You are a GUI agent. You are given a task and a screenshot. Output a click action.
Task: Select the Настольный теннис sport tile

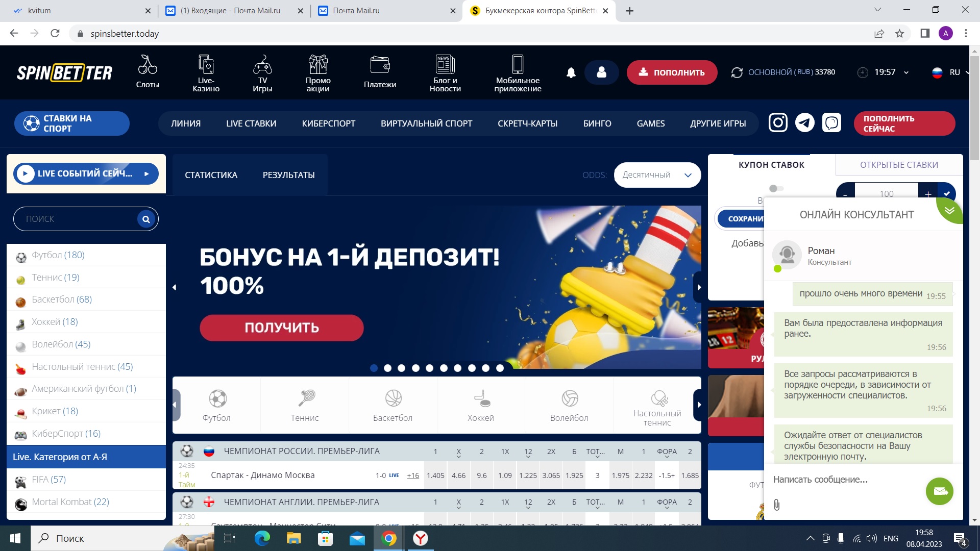tap(657, 406)
